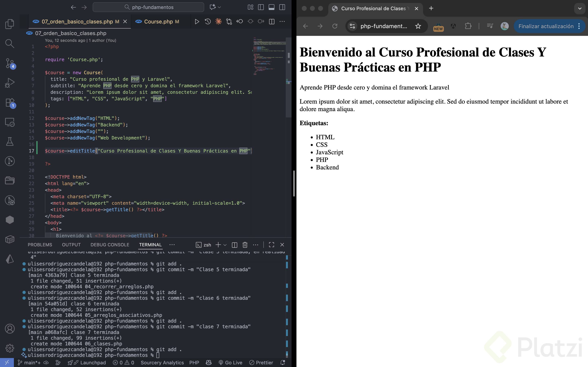Switch to the Course.php editor tab
The height and width of the screenshot is (367, 588).
point(158,22)
